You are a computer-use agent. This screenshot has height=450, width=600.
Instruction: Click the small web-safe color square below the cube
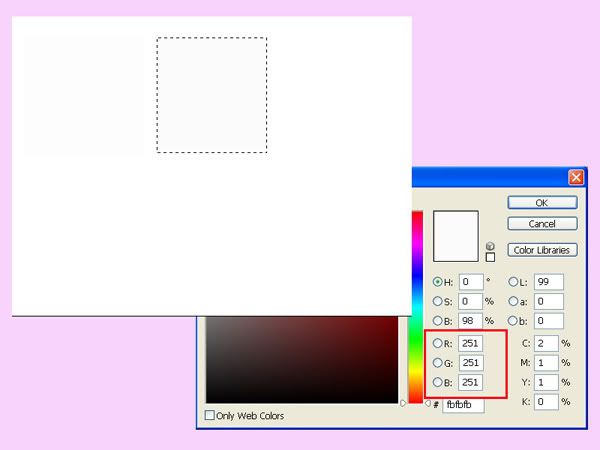tap(490, 257)
